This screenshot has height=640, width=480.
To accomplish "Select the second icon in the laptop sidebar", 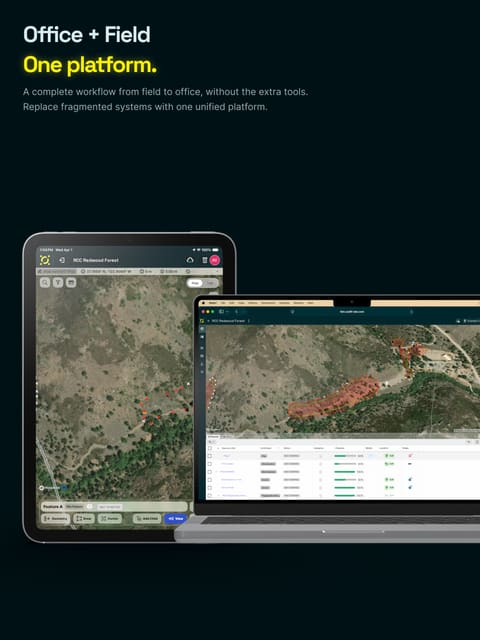I will [202, 337].
